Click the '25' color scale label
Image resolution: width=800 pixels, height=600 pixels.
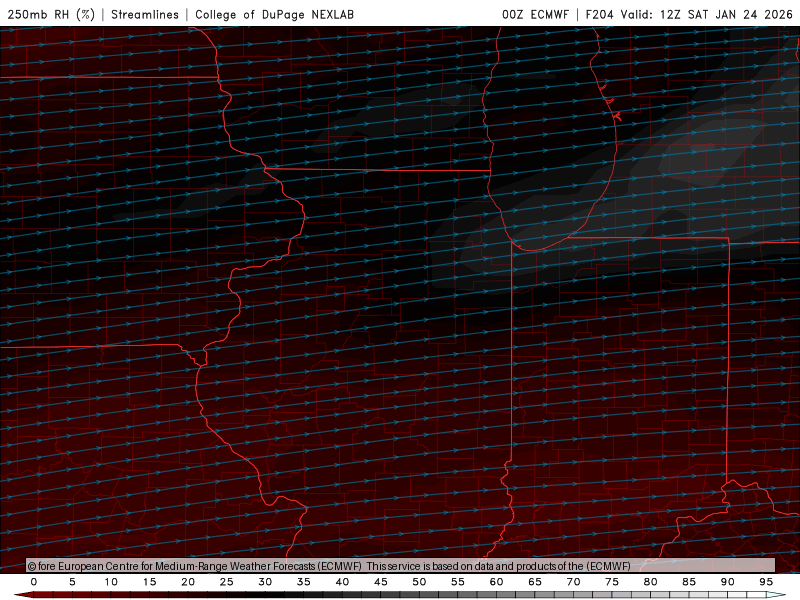[227, 582]
